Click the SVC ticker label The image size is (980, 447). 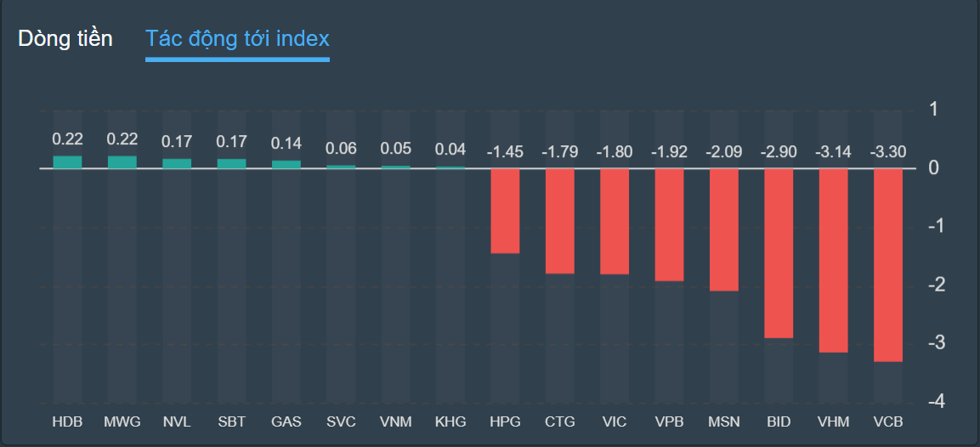(341, 422)
